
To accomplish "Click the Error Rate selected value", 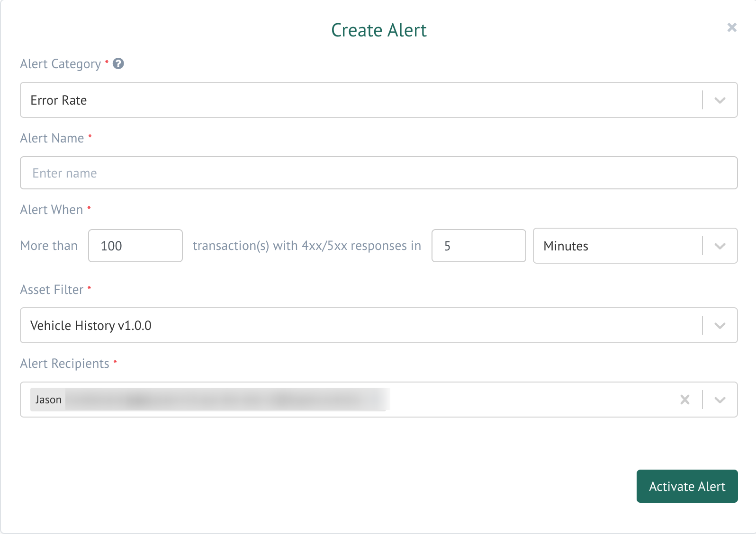I will [x=59, y=100].
